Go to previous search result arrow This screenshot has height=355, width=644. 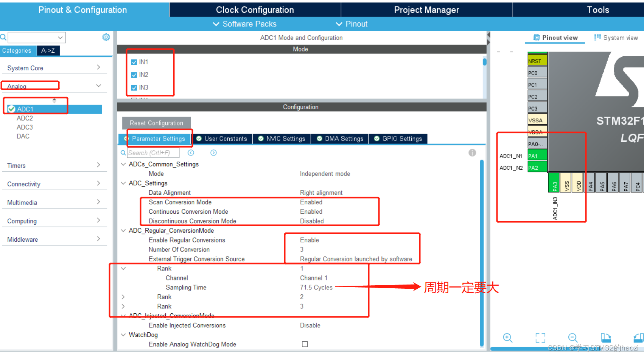[191, 153]
